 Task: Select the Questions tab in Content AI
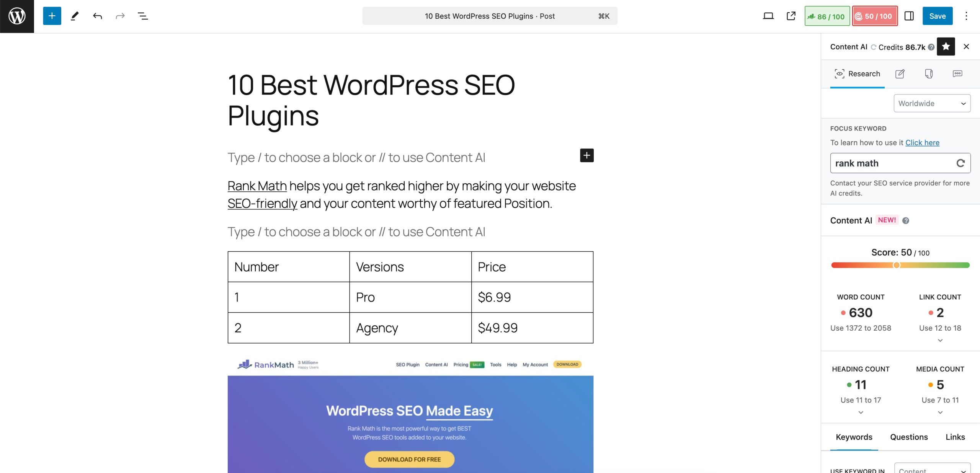point(910,437)
